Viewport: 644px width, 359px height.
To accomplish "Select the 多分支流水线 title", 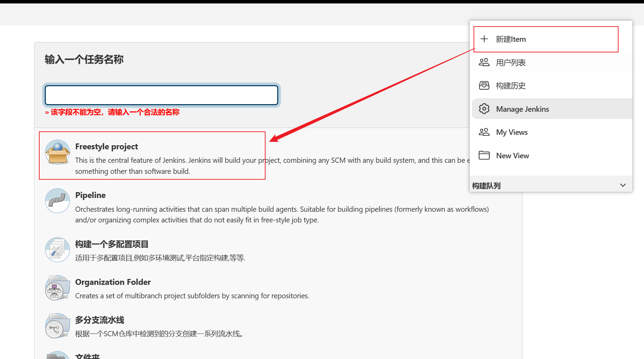I will [x=100, y=320].
